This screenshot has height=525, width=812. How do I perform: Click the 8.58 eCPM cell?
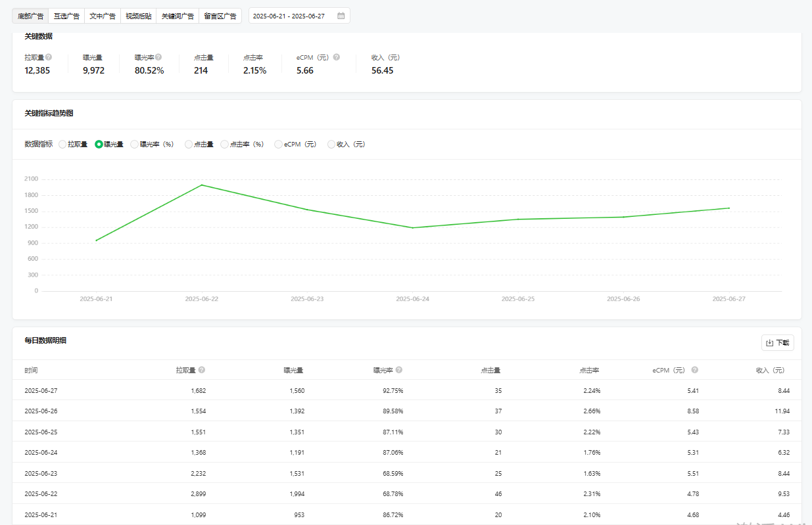(x=692, y=411)
